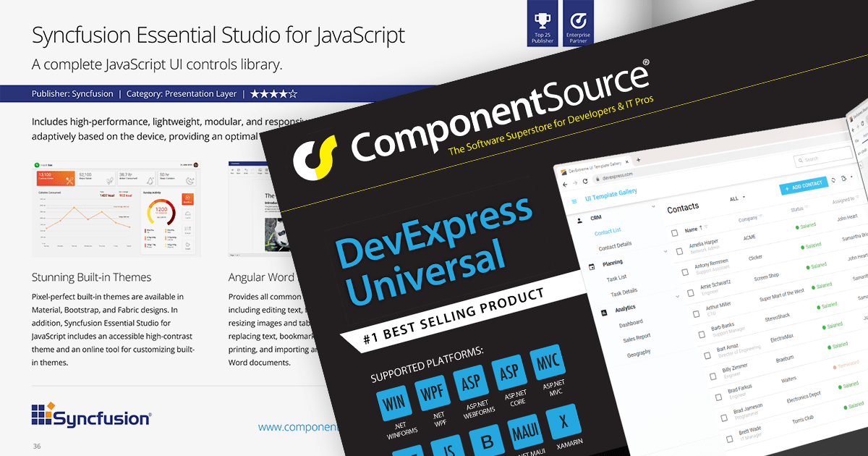Check the Bart Arnaz row checkbox

coord(708,355)
